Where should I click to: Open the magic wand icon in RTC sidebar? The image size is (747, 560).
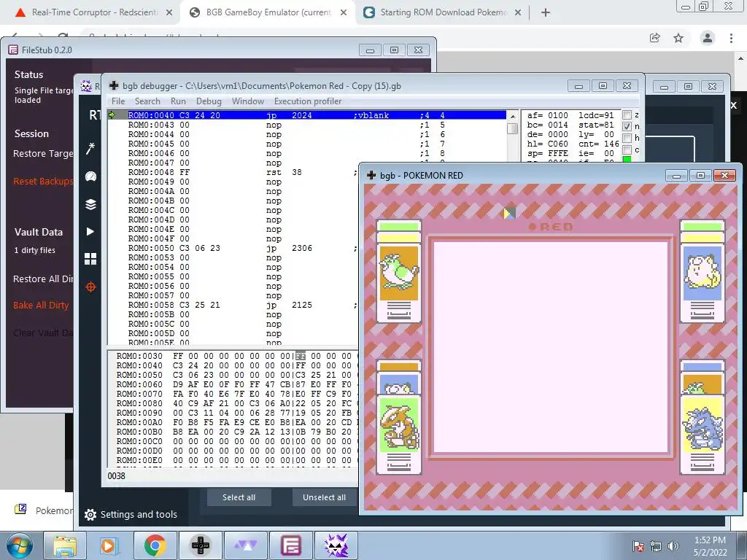tap(90, 149)
